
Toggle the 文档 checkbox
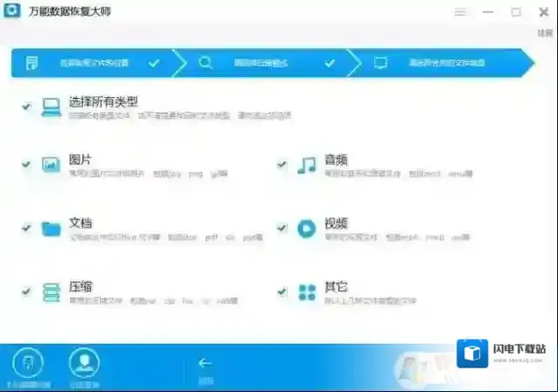pos(26,227)
